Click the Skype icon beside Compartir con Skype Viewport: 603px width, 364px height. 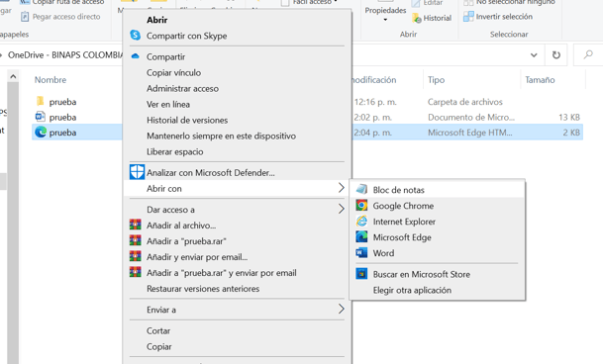coord(136,35)
